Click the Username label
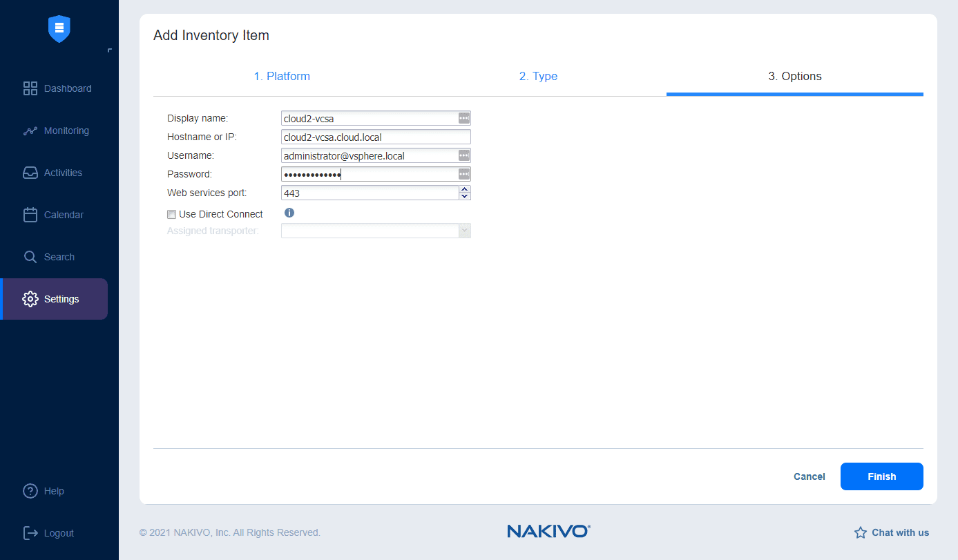The width and height of the screenshot is (958, 560). pyautogui.click(x=191, y=155)
